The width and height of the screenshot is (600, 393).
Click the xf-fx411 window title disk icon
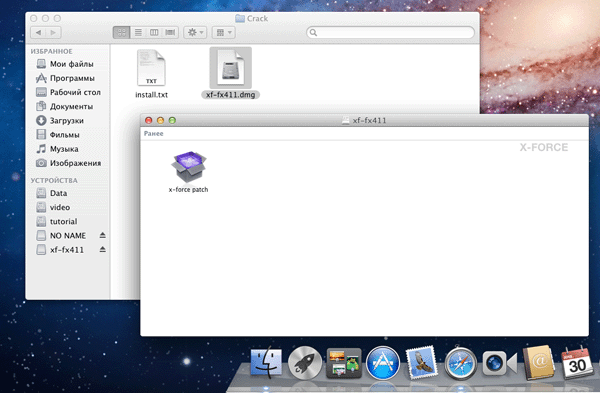tap(346, 121)
